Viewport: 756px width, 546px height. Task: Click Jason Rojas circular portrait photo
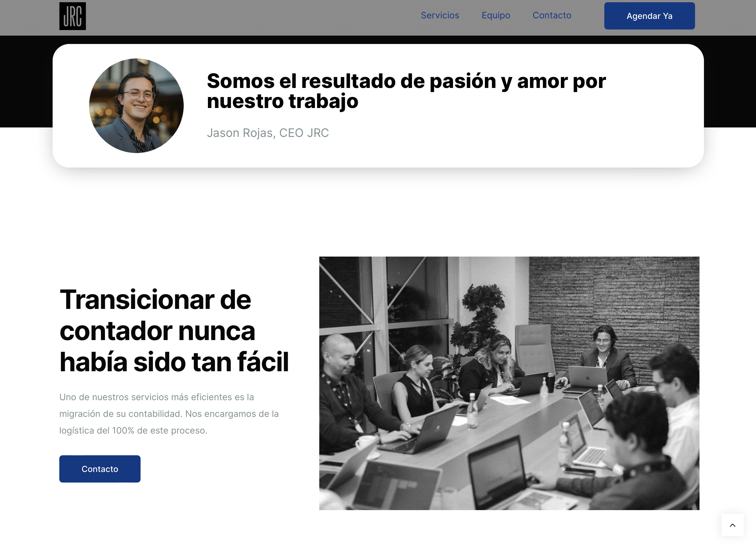pyautogui.click(x=136, y=106)
